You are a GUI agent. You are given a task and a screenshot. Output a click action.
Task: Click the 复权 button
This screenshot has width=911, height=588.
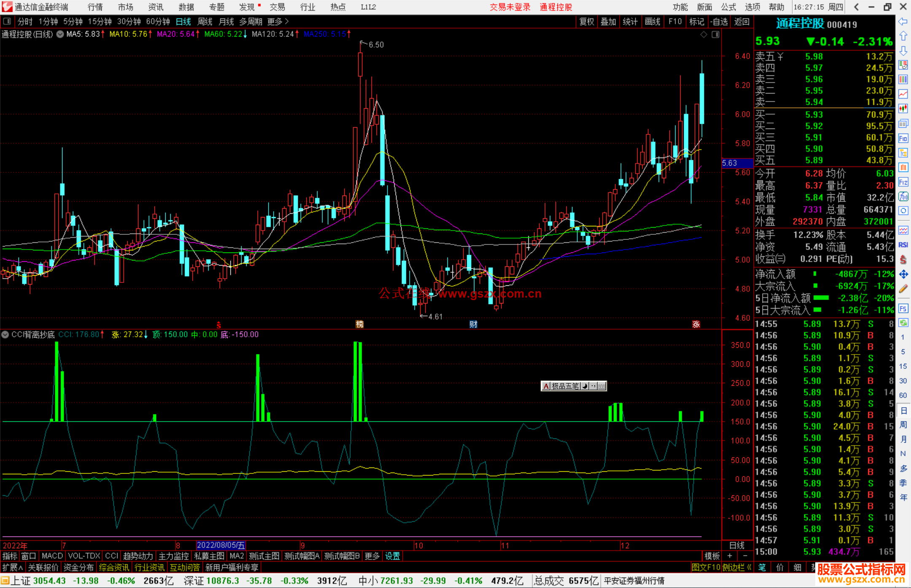587,21
